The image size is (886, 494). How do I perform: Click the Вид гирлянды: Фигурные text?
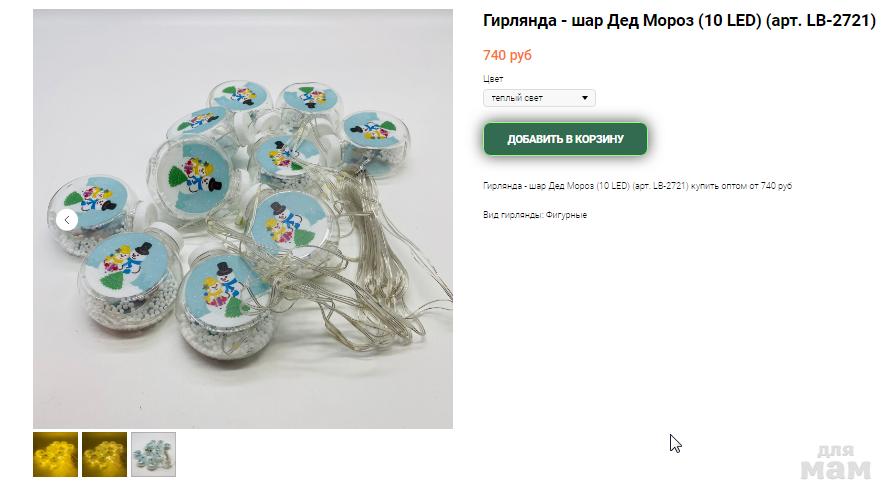point(535,215)
